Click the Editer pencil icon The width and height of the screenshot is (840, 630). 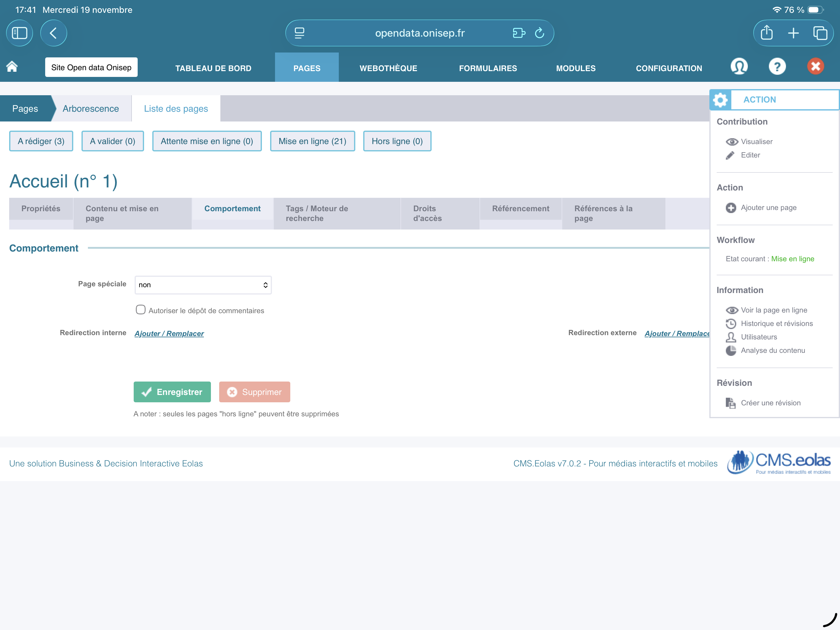tap(730, 155)
